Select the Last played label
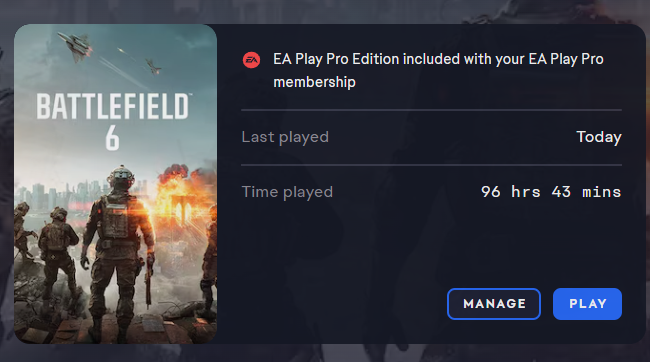Screen dimensions: 650x362 pyautogui.click(x=285, y=137)
